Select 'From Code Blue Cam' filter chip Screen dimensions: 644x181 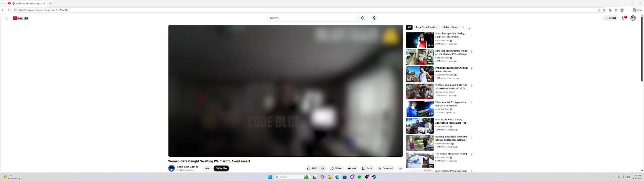(427, 27)
